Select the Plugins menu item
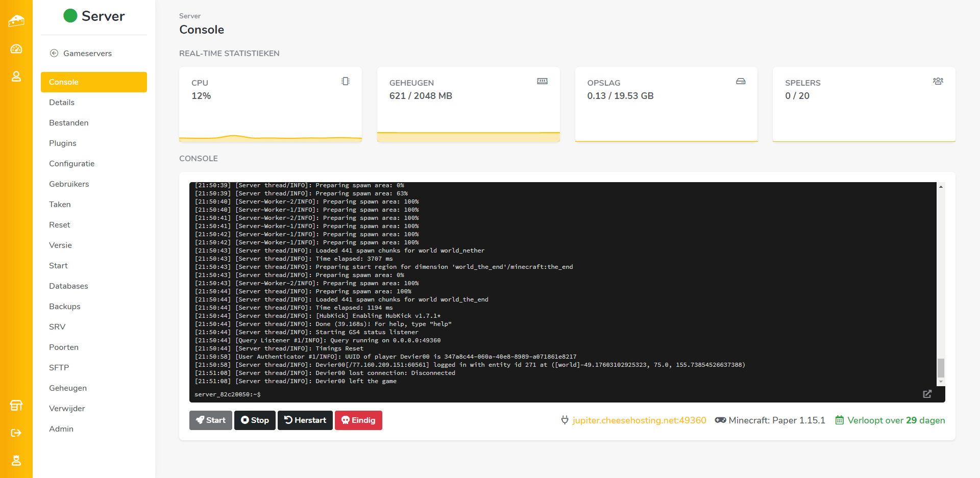 click(x=63, y=143)
